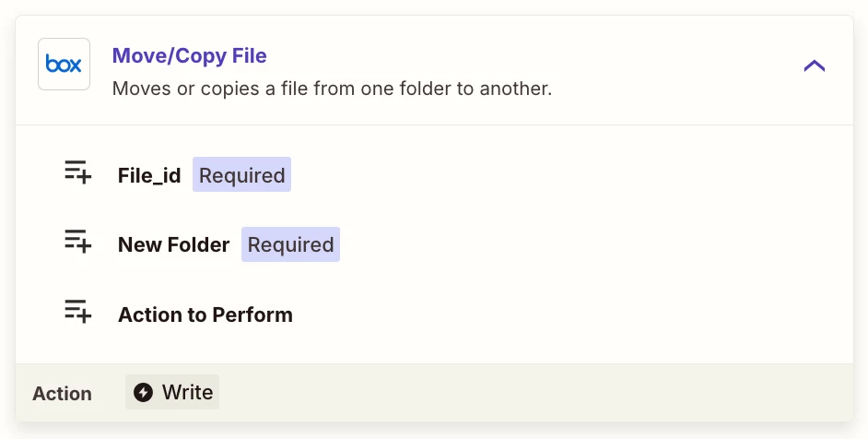The height and width of the screenshot is (439, 868).
Task: Click the Write action type tag
Action: tap(172, 393)
